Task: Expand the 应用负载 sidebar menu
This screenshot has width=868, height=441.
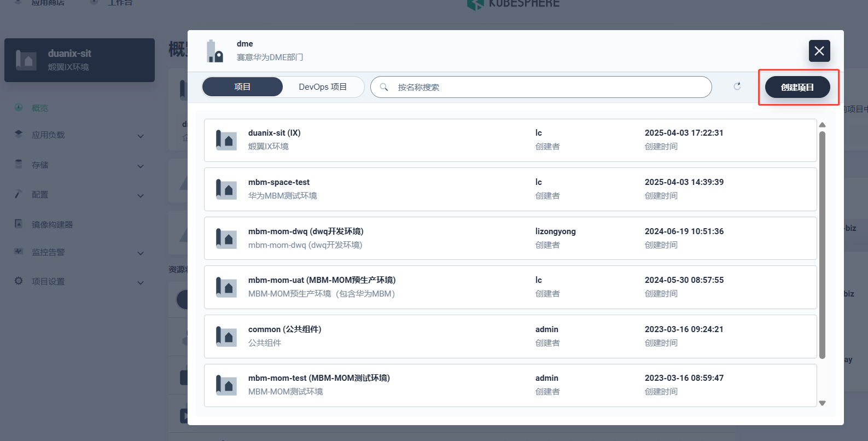Action: click(x=79, y=135)
